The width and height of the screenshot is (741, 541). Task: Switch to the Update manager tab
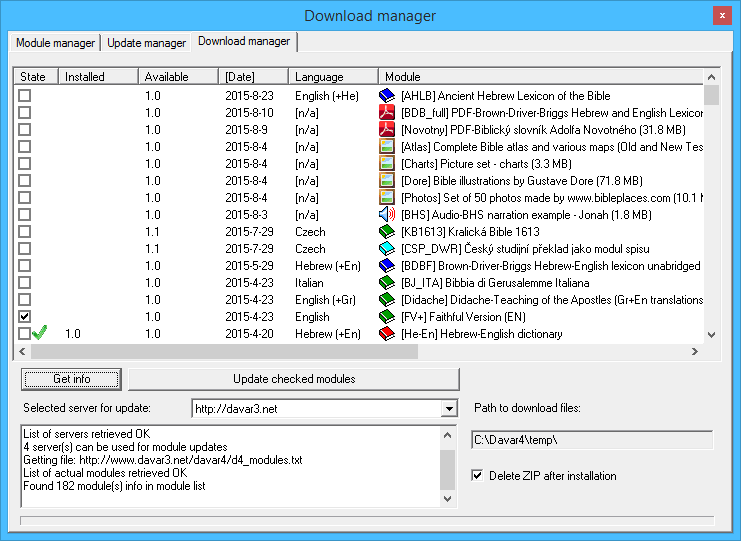coord(146,43)
